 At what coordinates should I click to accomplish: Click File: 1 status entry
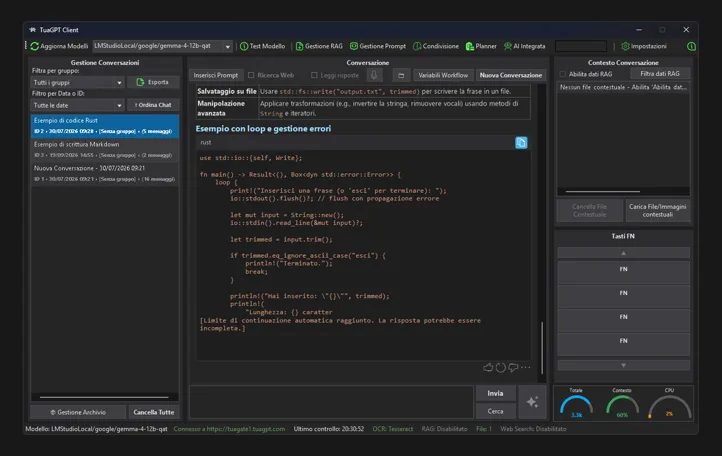coord(484,429)
